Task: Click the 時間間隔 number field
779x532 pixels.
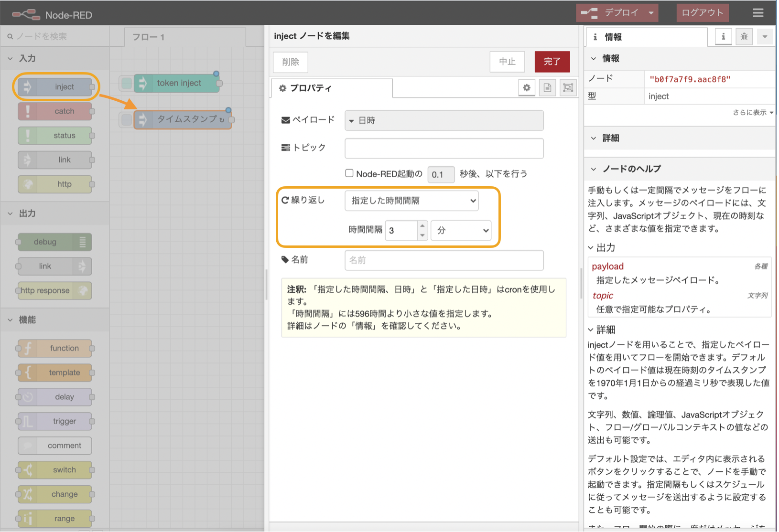Action: coord(401,231)
